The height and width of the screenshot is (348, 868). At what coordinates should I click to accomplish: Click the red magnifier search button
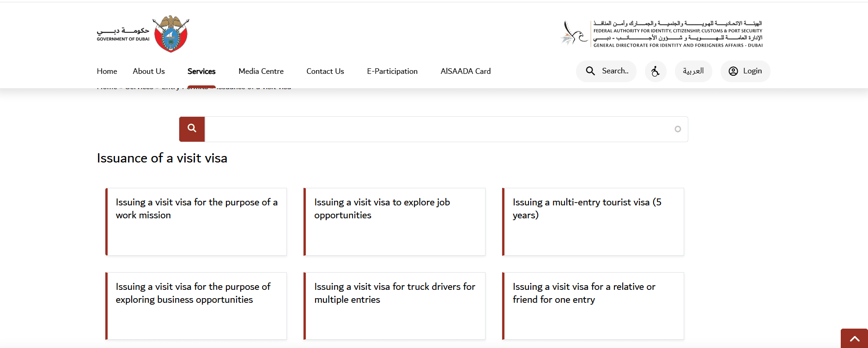click(x=192, y=129)
